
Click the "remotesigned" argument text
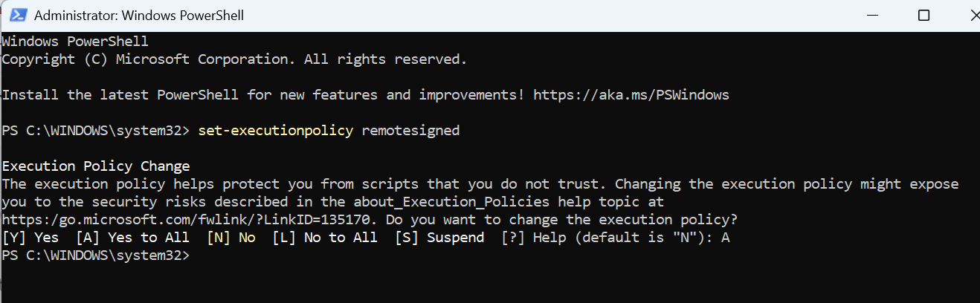point(410,131)
